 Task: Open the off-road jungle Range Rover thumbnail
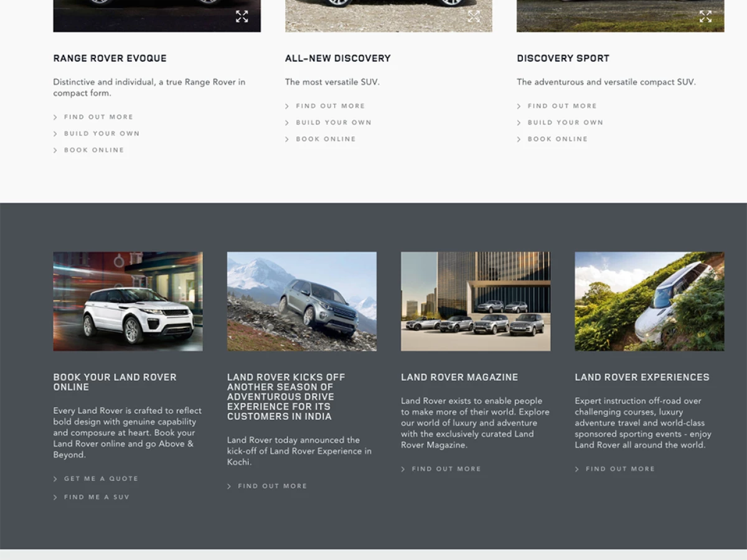tap(649, 301)
